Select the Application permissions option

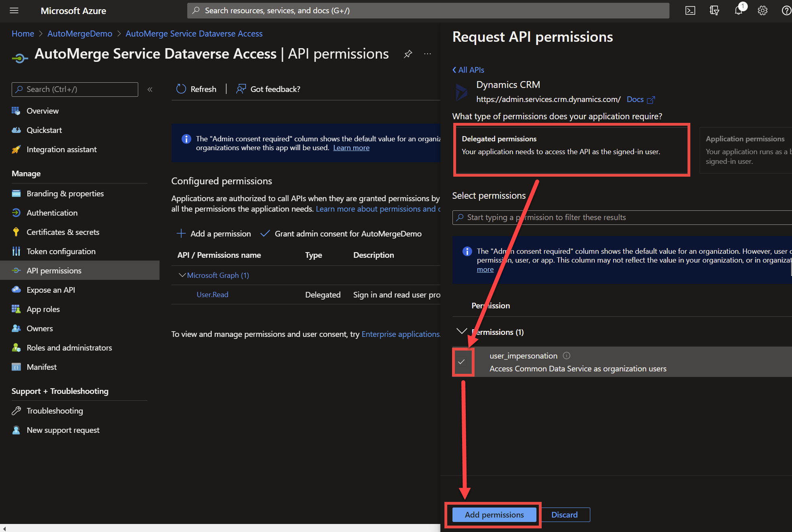tap(746, 150)
